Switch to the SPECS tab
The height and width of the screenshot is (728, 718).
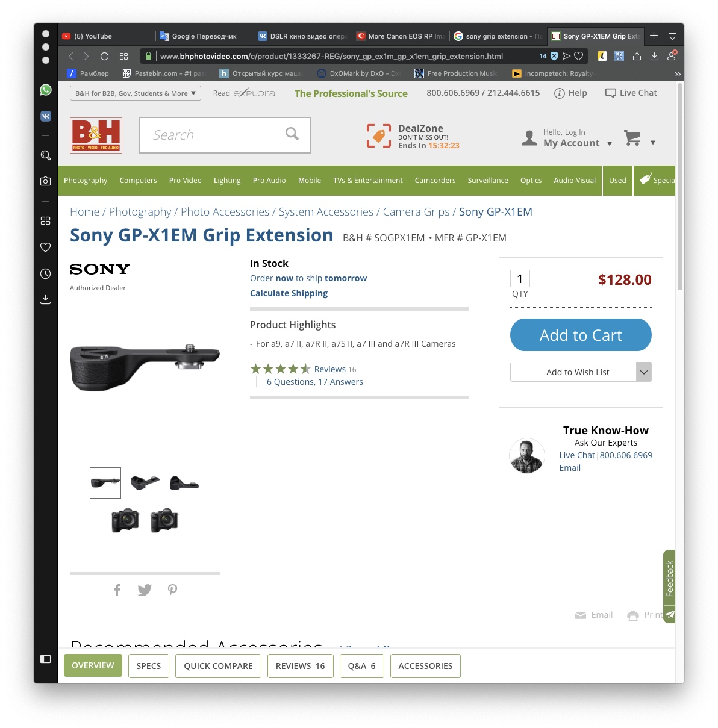pyautogui.click(x=149, y=666)
